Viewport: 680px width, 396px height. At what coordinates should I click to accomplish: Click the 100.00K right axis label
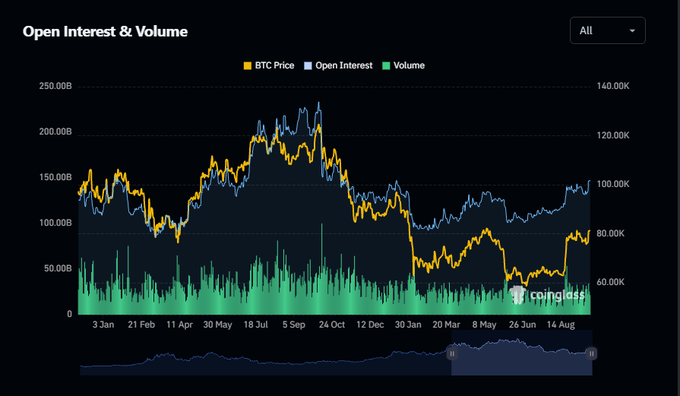click(613, 184)
